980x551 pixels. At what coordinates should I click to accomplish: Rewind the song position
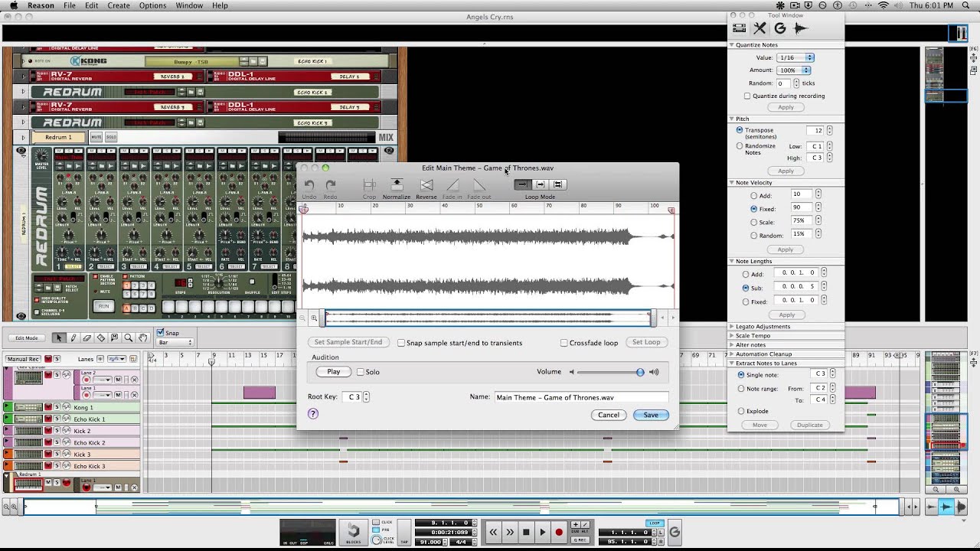(x=493, y=532)
